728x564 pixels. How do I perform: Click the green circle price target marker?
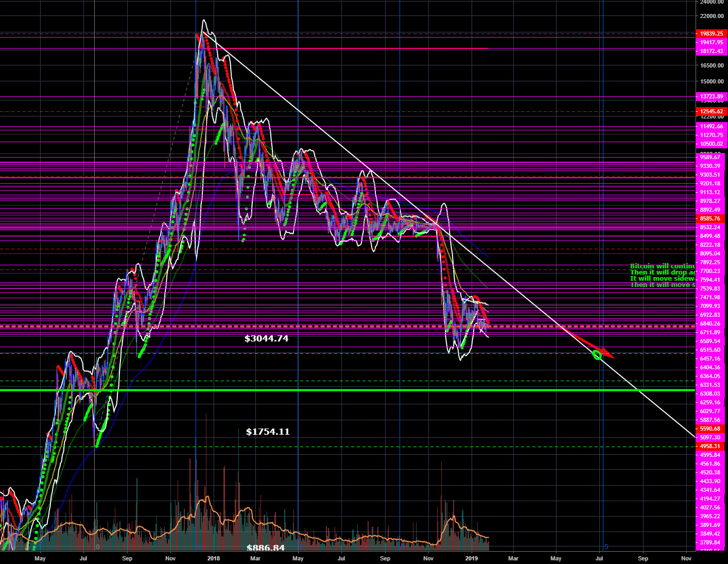(x=597, y=355)
